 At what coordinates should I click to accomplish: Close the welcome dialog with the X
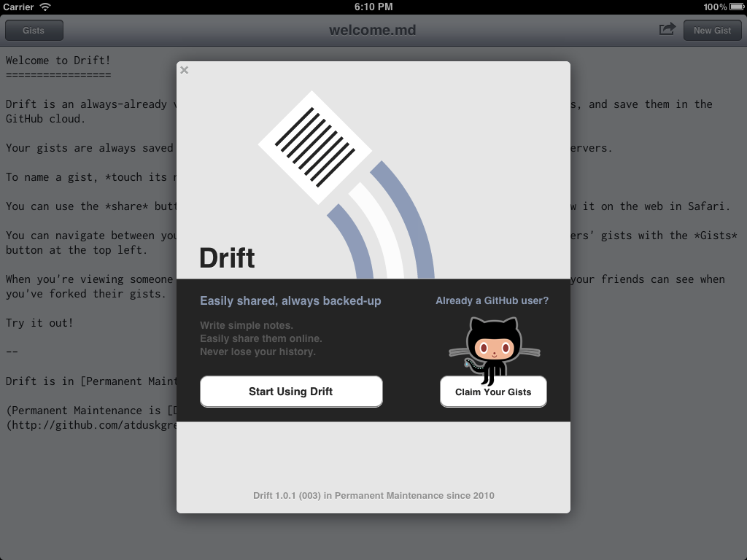pyautogui.click(x=185, y=70)
